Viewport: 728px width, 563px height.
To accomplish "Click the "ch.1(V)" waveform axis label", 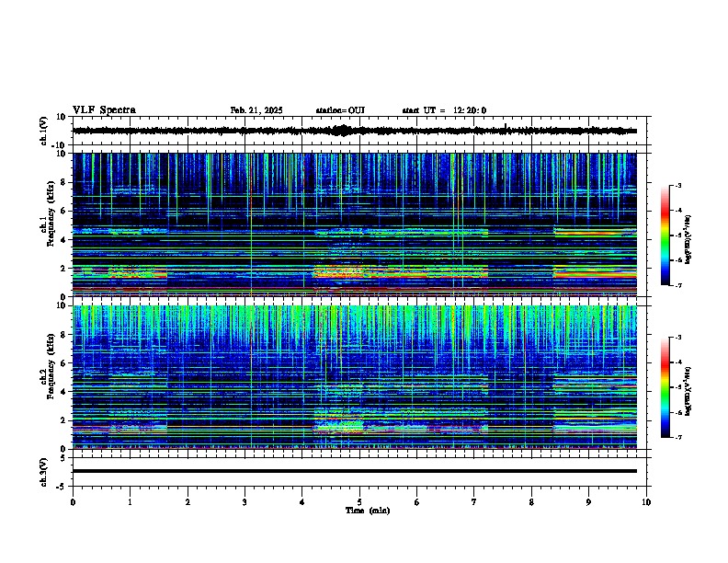I will click(x=43, y=131).
